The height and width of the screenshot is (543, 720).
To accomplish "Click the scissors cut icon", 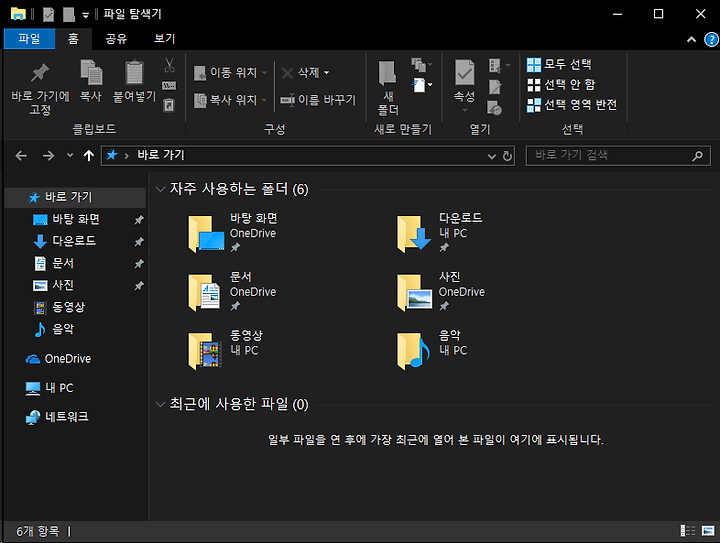I will (x=169, y=65).
